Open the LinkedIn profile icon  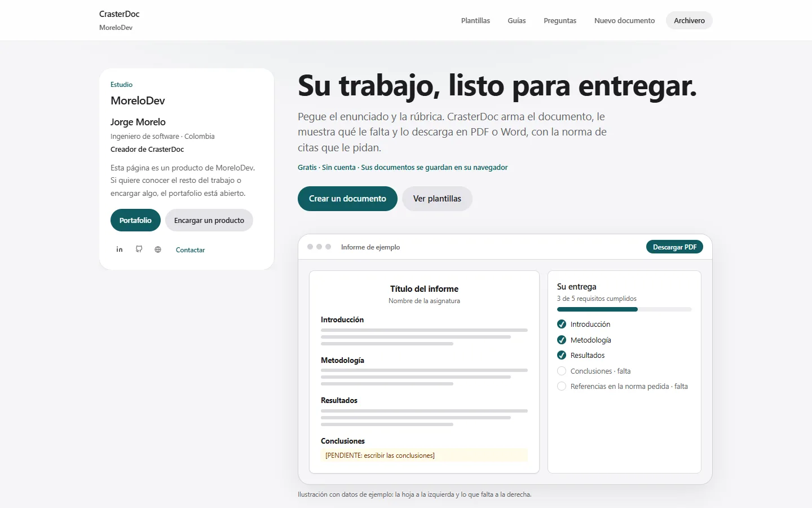point(120,249)
